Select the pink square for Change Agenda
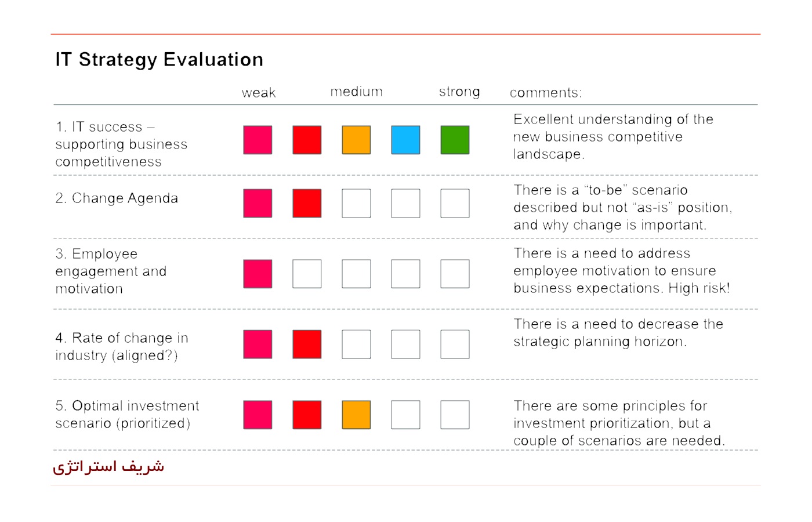This screenshot has width=812, height=522. point(258,204)
